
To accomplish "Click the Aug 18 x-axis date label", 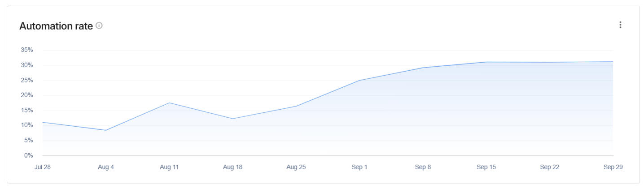I will tap(232, 167).
